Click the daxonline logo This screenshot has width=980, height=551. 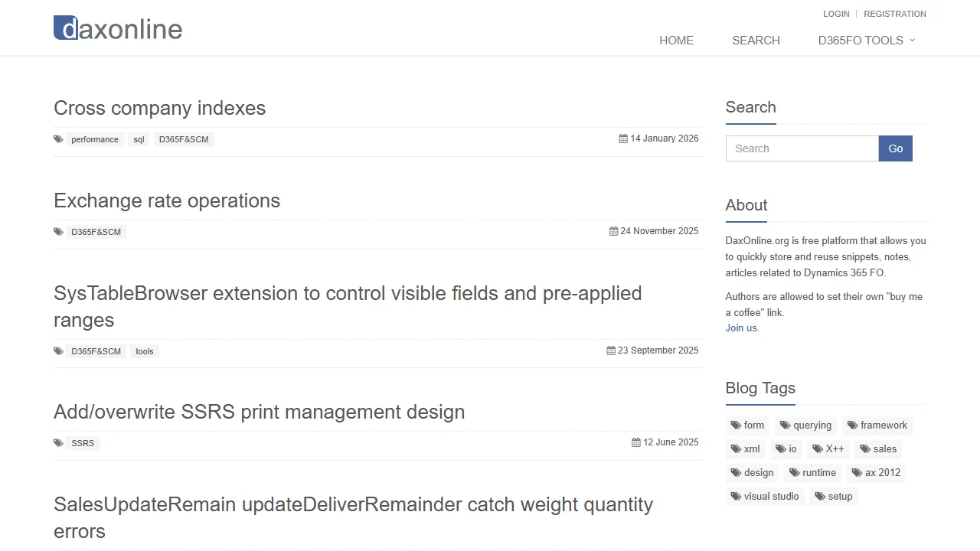[x=117, y=28]
